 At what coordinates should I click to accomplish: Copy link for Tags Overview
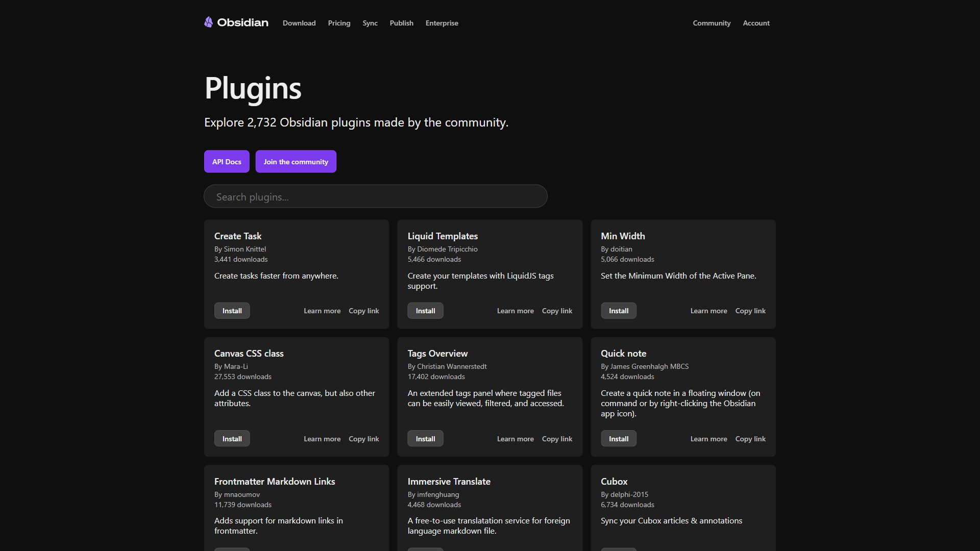point(557,439)
